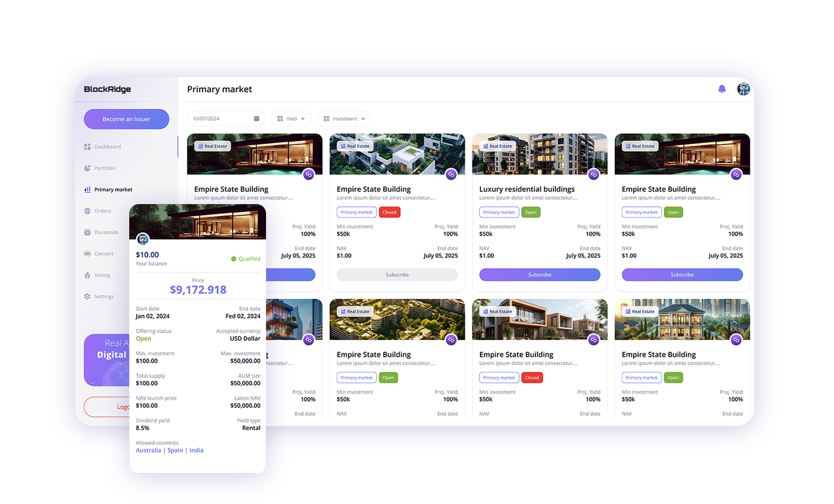The image size is (834, 504).
Task: Expand the Yield filter dropdown
Action: [x=291, y=118]
